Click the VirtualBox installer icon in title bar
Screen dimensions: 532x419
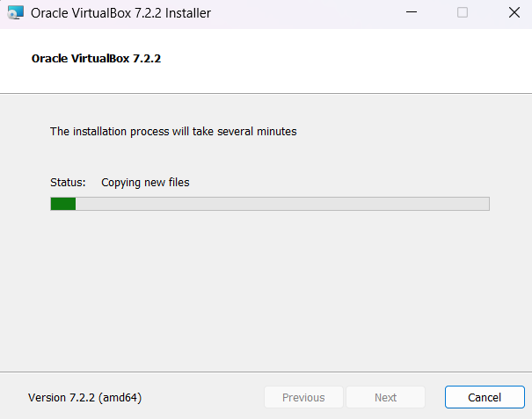click(x=15, y=13)
